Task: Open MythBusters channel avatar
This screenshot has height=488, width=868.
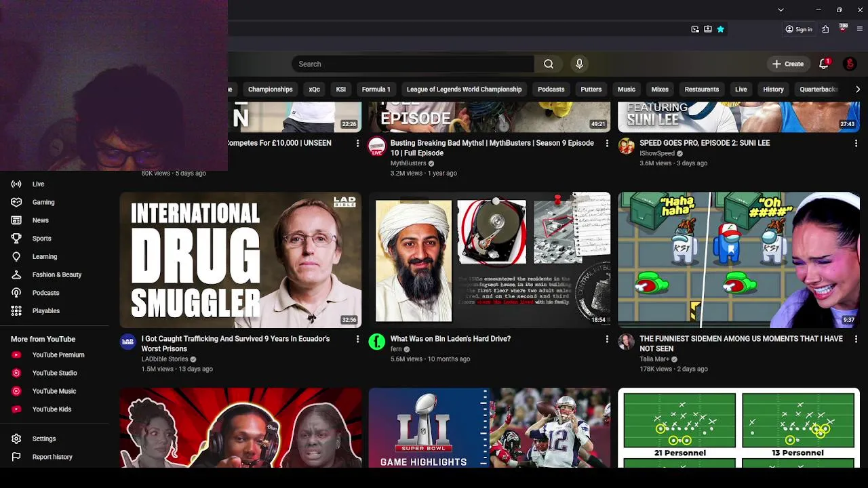Action: (x=376, y=146)
